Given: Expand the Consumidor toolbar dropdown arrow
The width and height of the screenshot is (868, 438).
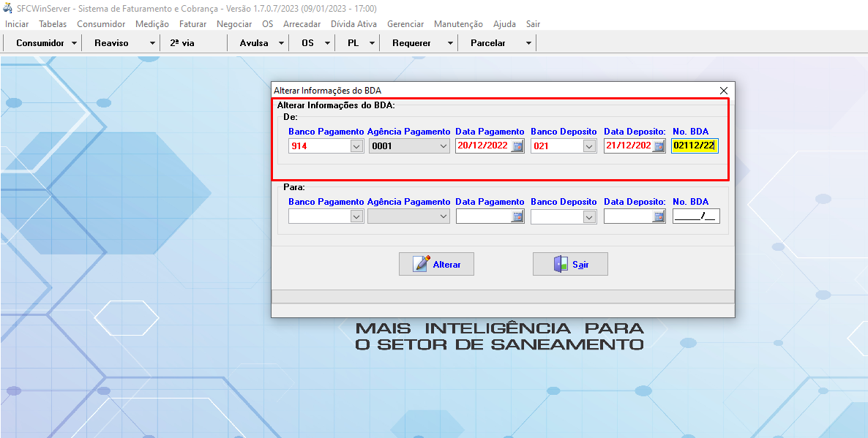Looking at the screenshot, I should click(x=75, y=43).
